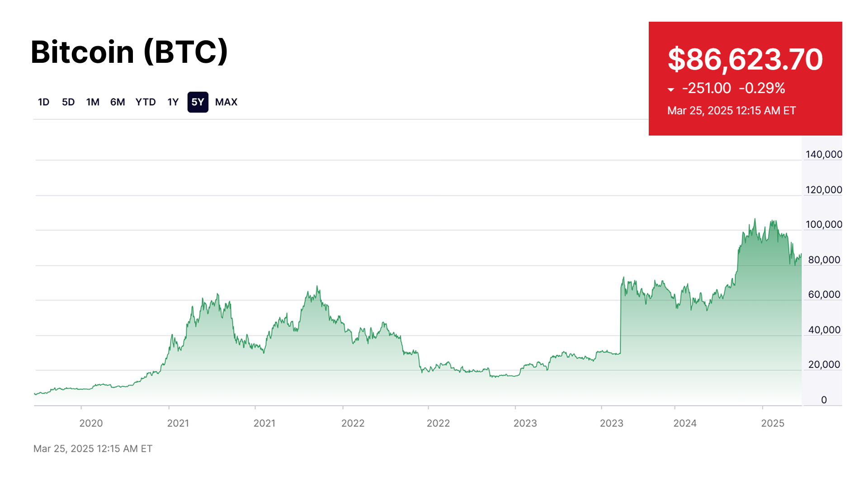
Task: Click the timestamp inside the red box
Action: (x=731, y=111)
